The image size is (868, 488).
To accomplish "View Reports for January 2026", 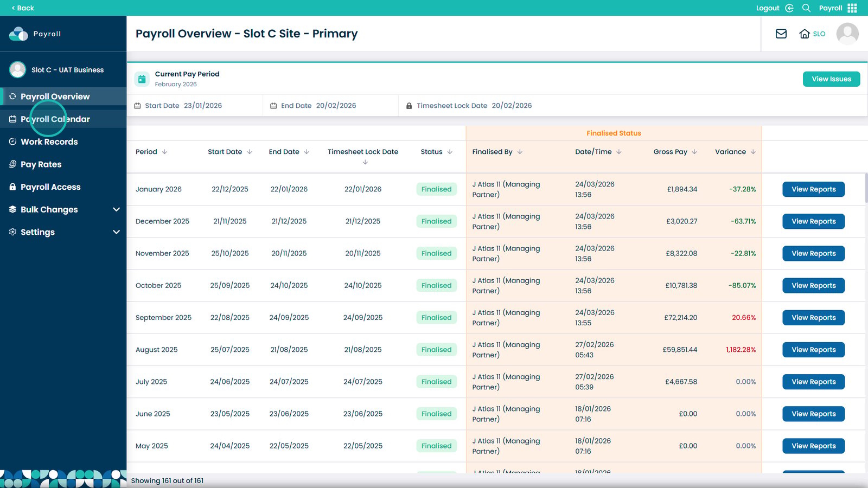I will [x=813, y=189].
